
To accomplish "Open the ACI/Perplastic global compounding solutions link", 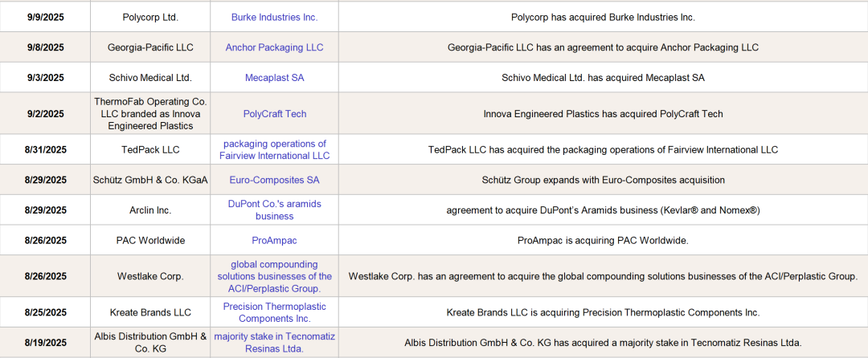I will [x=274, y=276].
